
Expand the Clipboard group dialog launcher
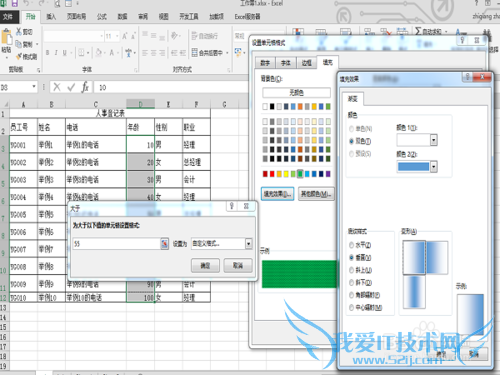point(39,70)
